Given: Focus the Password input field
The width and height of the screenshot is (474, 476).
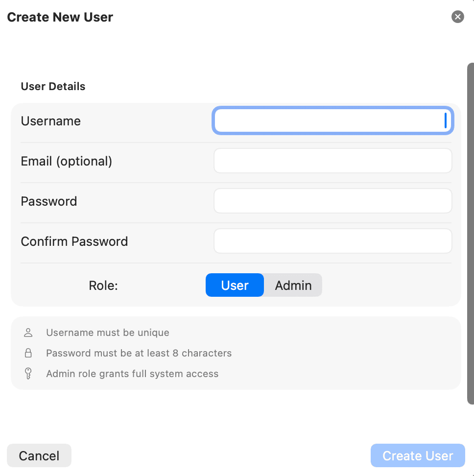Looking at the screenshot, I should [332, 201].
